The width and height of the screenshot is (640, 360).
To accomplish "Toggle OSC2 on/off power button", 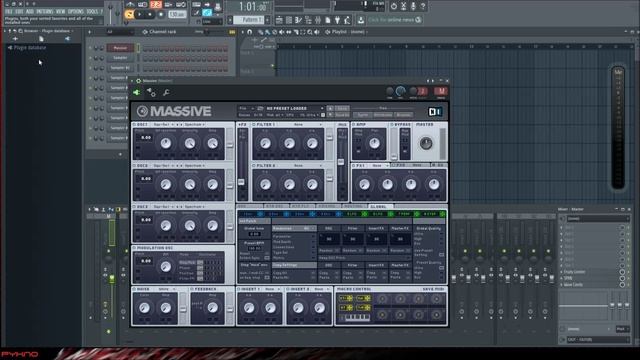I will pyautogui.click(x=134, y=166).
